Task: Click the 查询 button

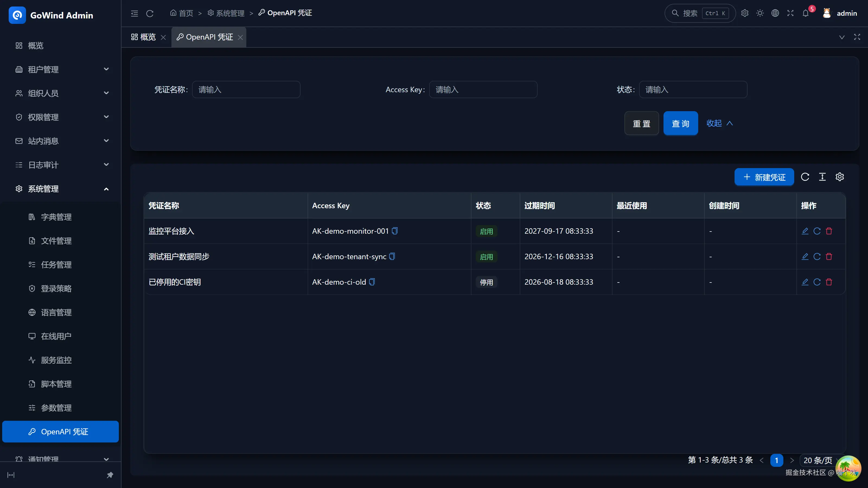Action: [680, 123]
